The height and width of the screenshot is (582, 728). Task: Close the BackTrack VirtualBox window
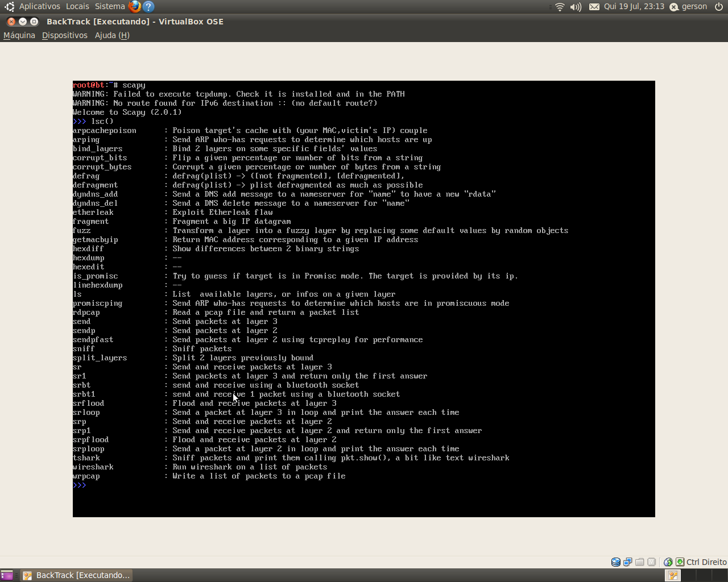point(11,22)
